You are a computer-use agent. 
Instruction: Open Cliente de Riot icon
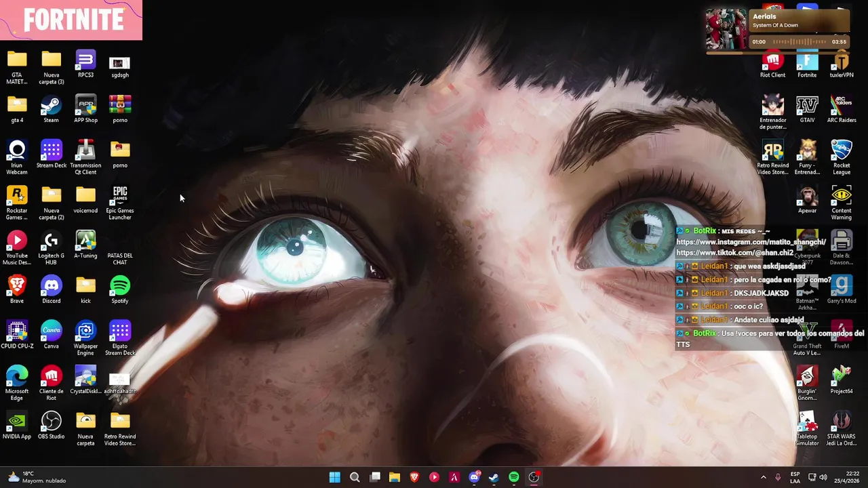click(51, 384)
